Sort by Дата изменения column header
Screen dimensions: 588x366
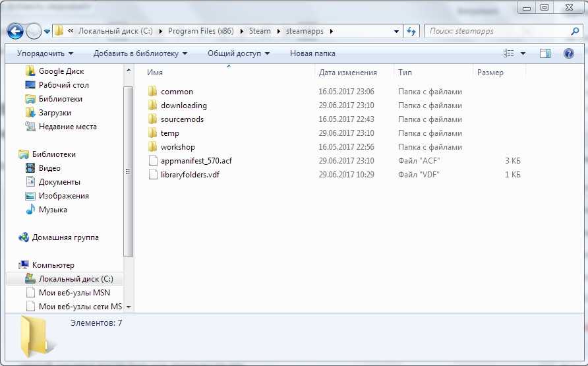pyautogui.click(x=347, y=73)
